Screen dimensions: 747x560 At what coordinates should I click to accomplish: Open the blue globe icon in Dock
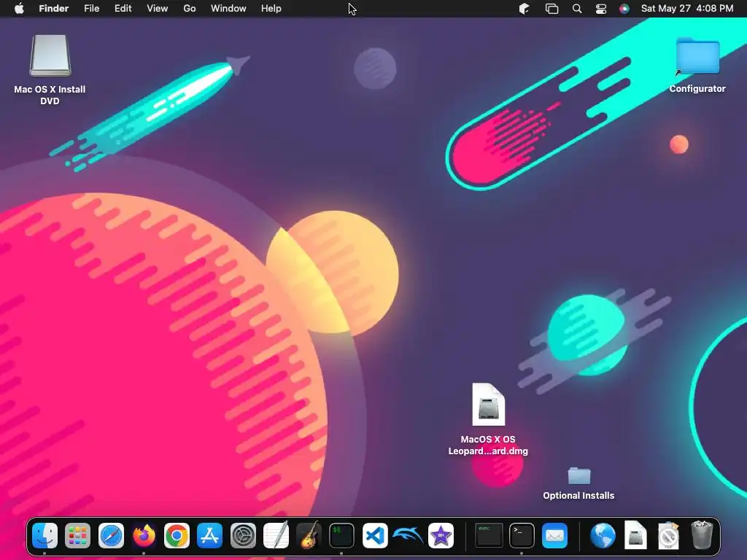pos(603,536)
